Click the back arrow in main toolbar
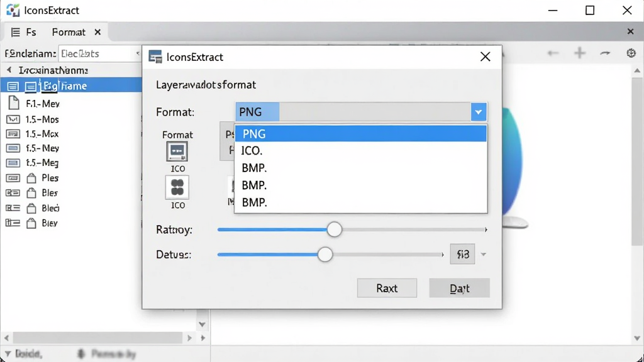The width and height of the screenshot is (644, 362). pyautogui.click(x=553, y=53)
